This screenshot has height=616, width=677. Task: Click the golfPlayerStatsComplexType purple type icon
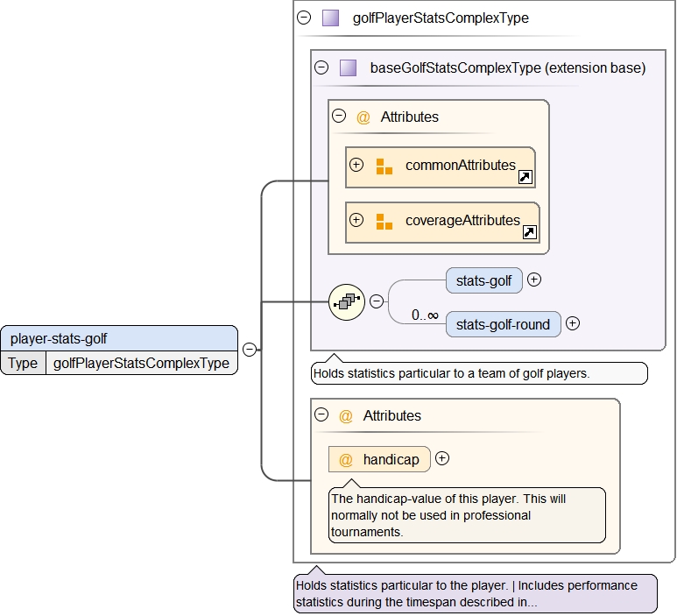click(x=330, y=18)
